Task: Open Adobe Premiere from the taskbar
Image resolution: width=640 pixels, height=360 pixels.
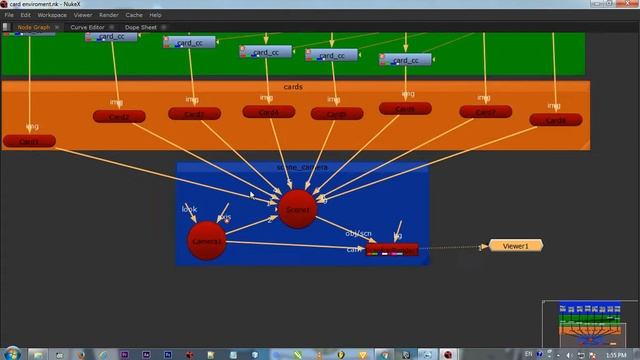Action: [x=125, y=355]
